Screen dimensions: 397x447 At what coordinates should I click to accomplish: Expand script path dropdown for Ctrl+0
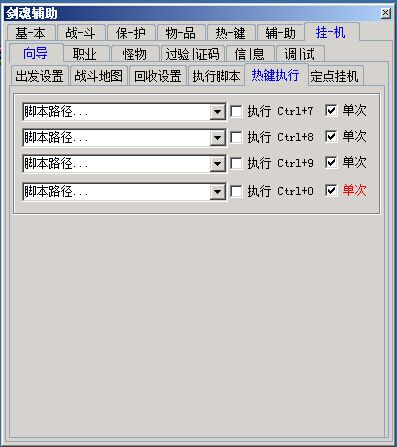pos(217,192)
